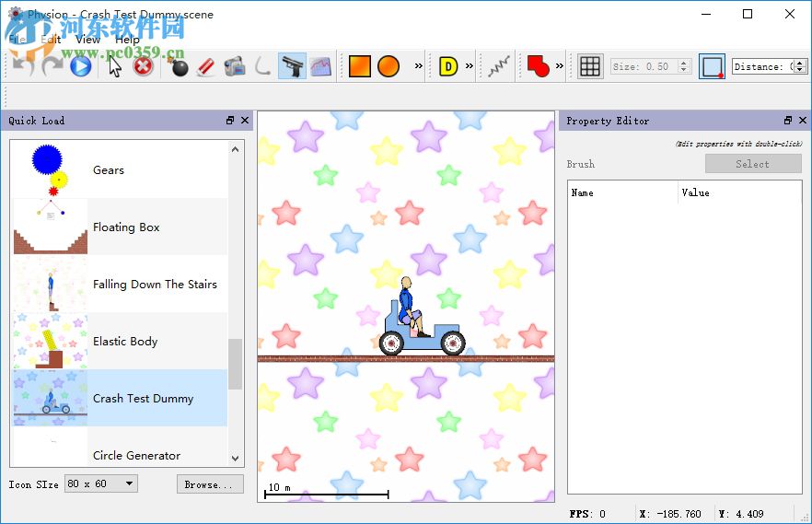Click the red delete X icon
The width and height of the screenshot is (812, 524).
(143, 66)
